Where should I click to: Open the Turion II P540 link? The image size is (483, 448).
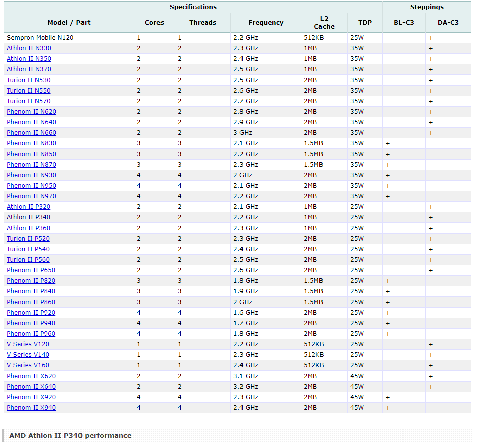pos(28,249)
